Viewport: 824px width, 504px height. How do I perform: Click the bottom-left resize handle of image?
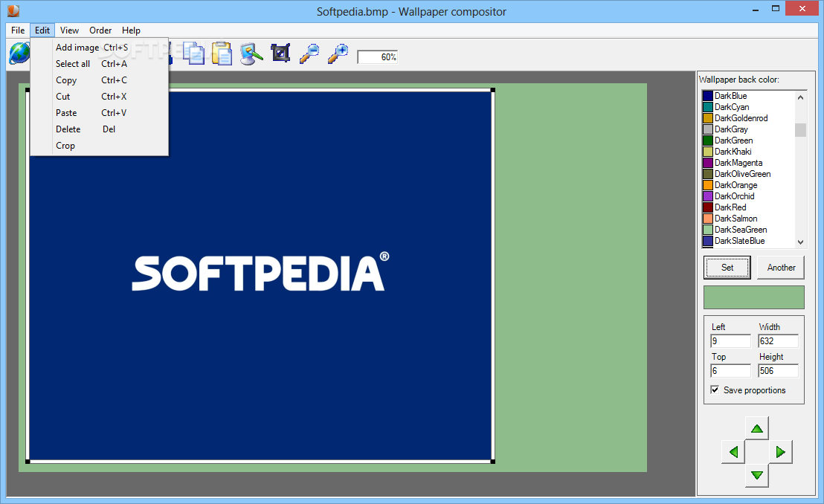(28, 462)
